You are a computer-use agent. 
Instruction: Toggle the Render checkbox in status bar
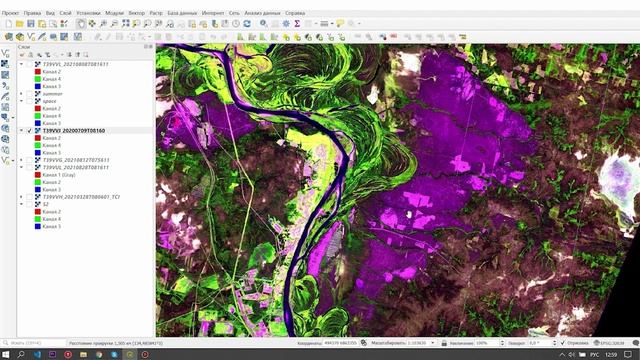coord(563,343)
